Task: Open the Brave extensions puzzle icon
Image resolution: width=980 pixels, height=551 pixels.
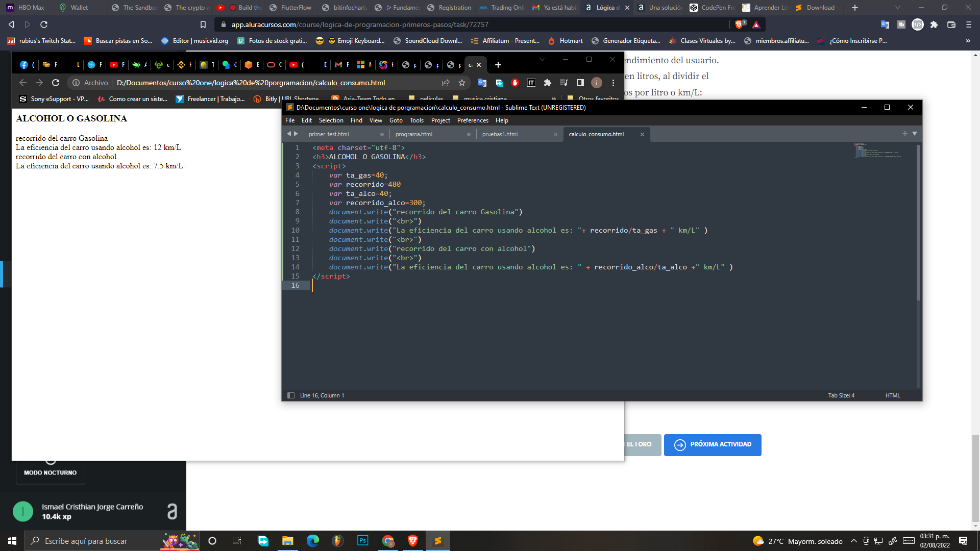Action: (x=934, y=24)
